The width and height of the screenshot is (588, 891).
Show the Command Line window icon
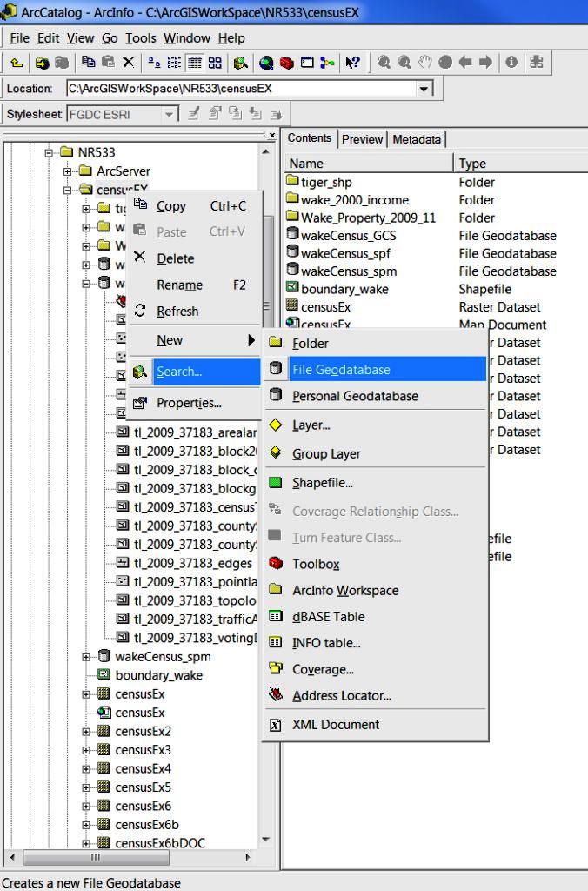tap(307, 63)
